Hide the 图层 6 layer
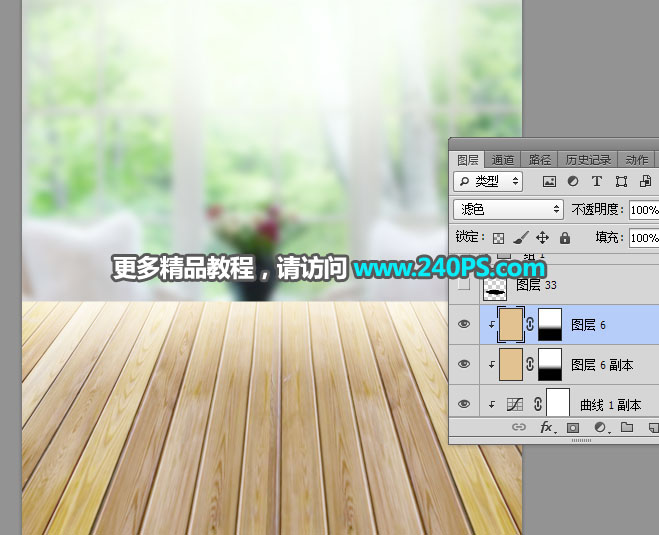The height and width of the screenshot is (535, 659). coord(463,325)
